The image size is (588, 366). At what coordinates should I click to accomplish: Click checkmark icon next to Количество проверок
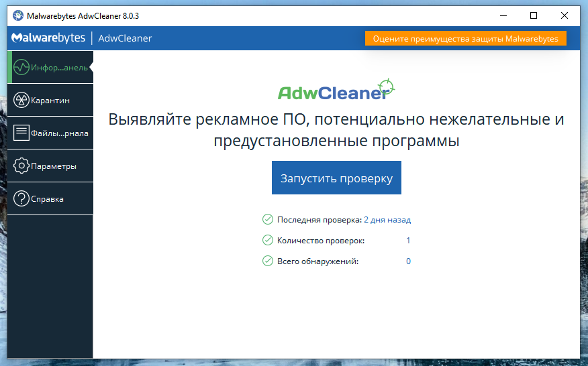(268, 240)
